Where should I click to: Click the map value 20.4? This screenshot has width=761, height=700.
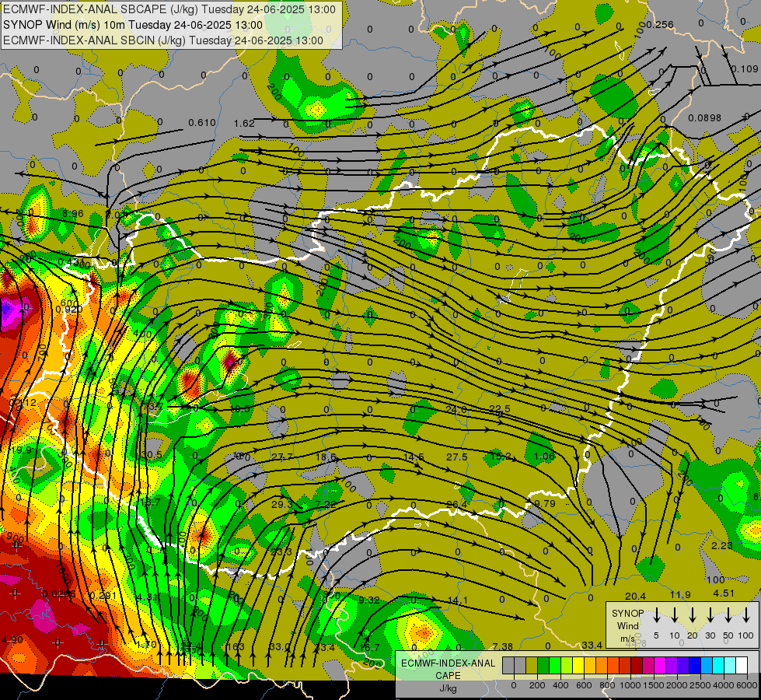point(635,596)
